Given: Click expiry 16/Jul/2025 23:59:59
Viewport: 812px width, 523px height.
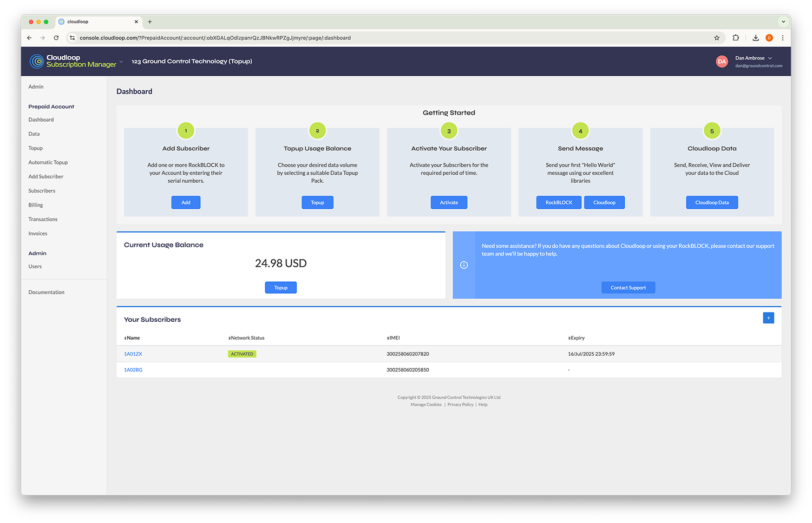Looking at the screenshot, I should coord(591,354).
